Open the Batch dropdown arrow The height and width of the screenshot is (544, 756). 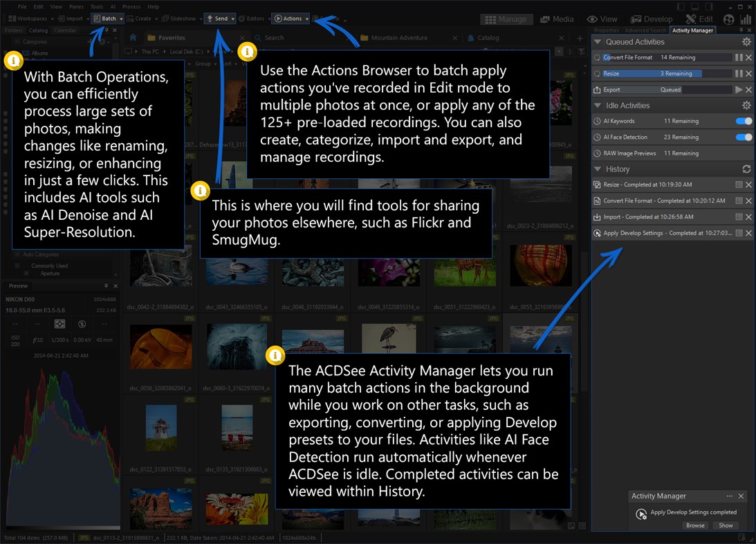pyautogui.click(x=122, y=19)
